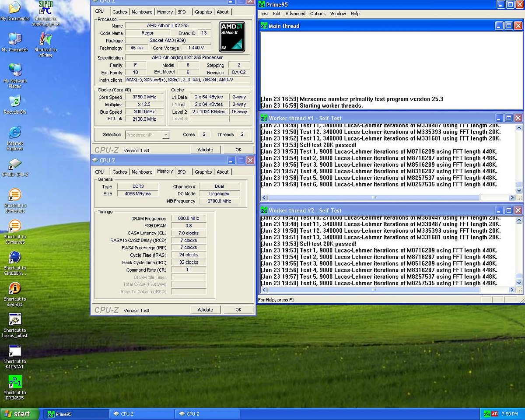Open the Options menu in Prime95
525x420 pixels.
318,14
